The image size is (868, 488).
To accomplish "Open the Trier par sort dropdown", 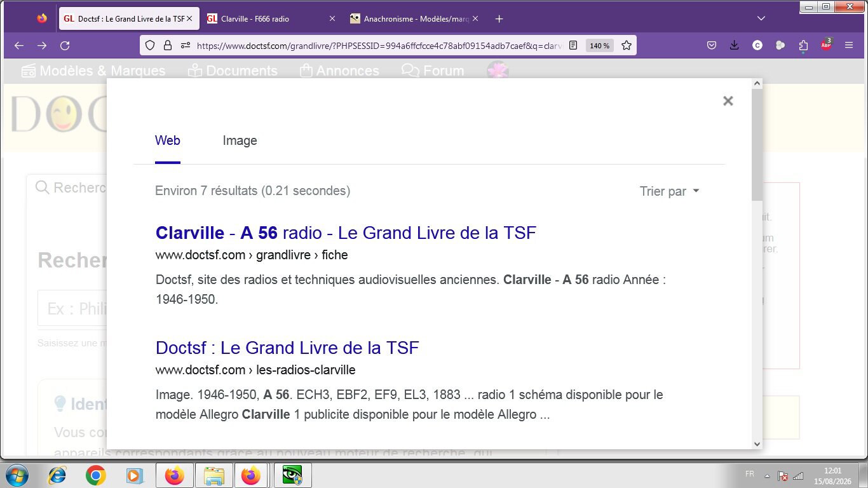I will 669,191.
